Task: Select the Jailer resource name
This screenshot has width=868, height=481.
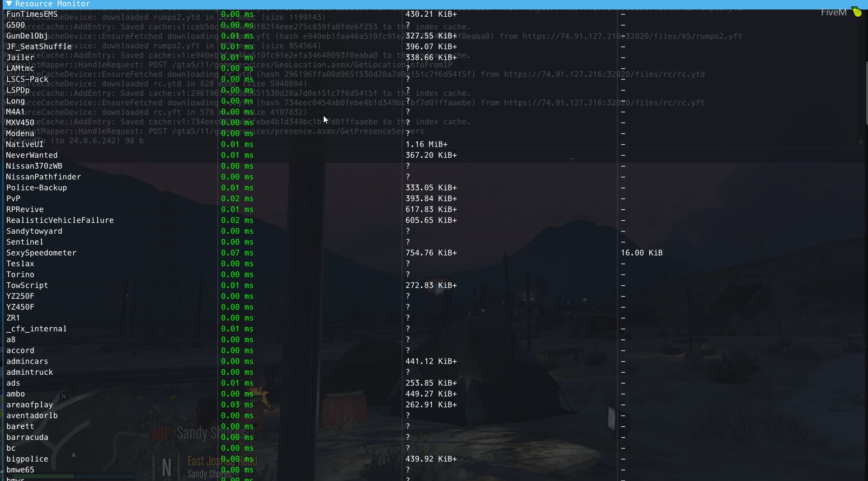Action: tap(20, 57)
